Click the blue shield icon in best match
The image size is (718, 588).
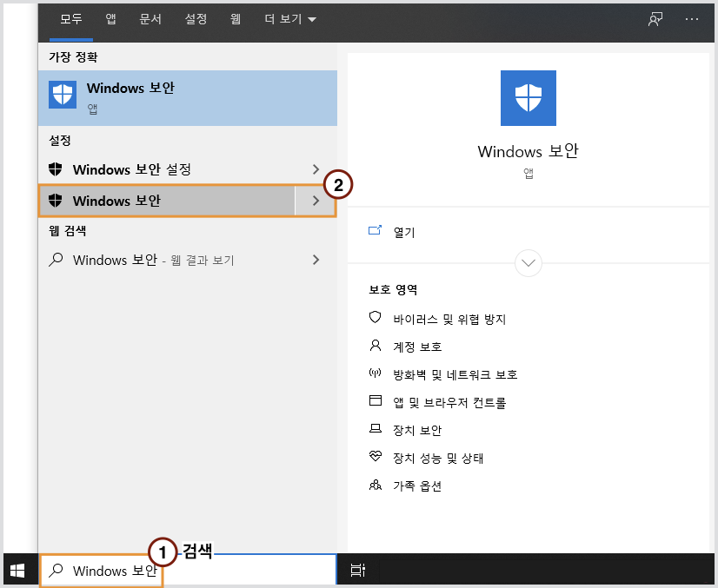63,96
